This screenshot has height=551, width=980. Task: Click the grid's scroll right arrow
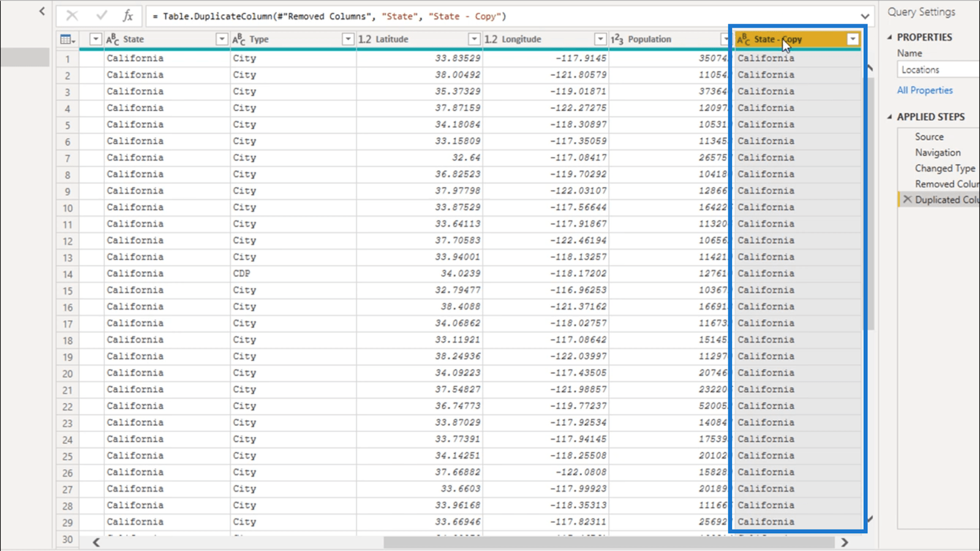[845, 542]
